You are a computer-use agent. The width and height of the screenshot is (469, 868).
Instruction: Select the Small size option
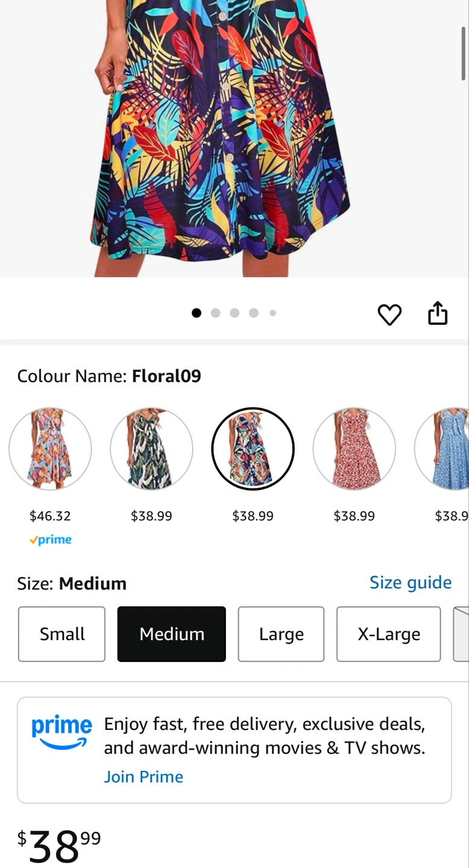click(x=61, y=634)
